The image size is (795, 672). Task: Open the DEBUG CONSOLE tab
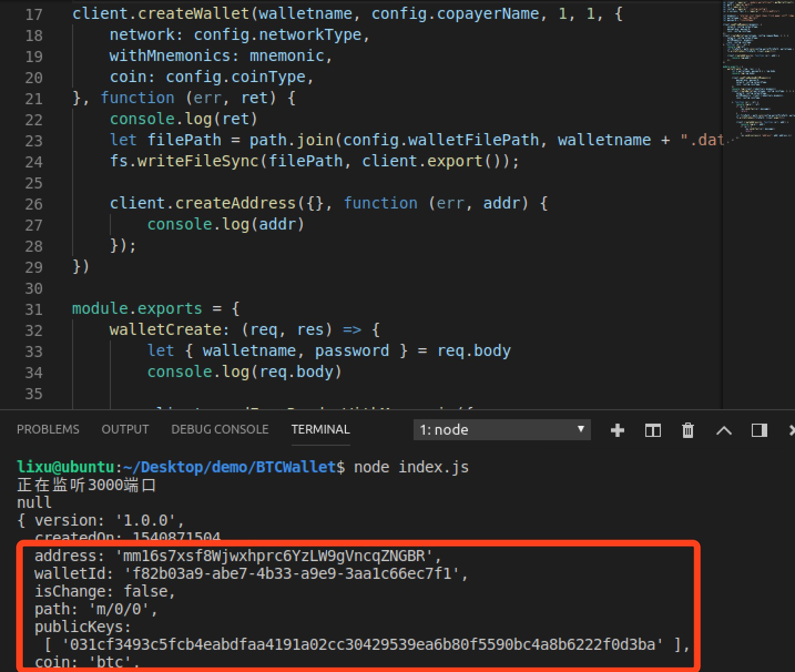[220, 430]
